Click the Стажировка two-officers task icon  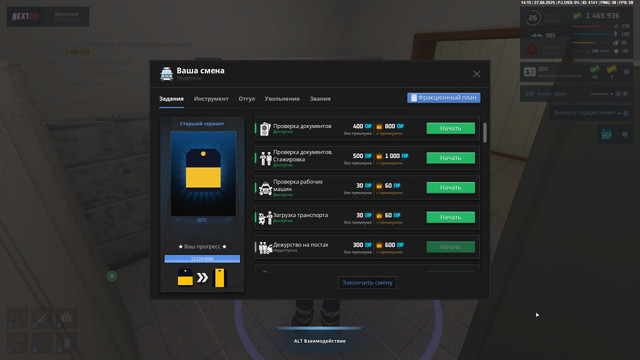click(266, 158)
